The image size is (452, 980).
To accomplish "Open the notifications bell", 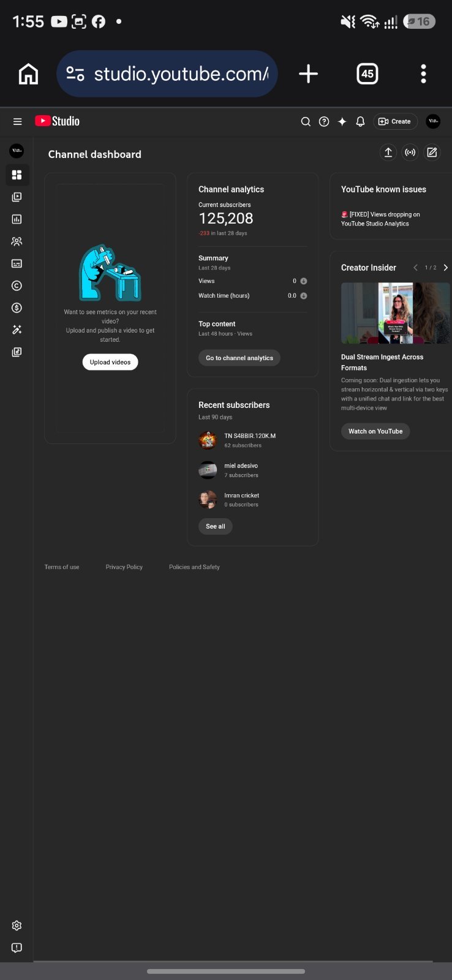I will [360, 121].
